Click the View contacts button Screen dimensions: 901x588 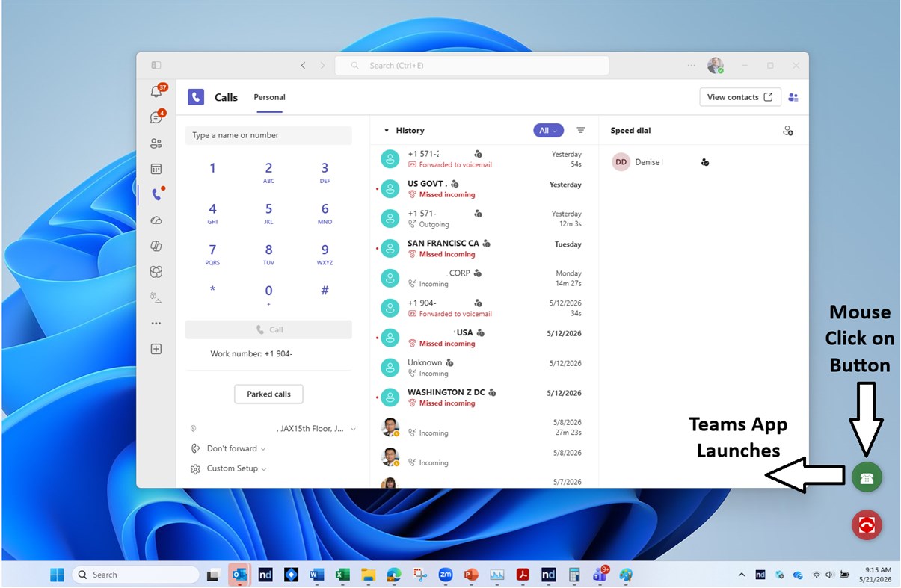pos(740,97)
